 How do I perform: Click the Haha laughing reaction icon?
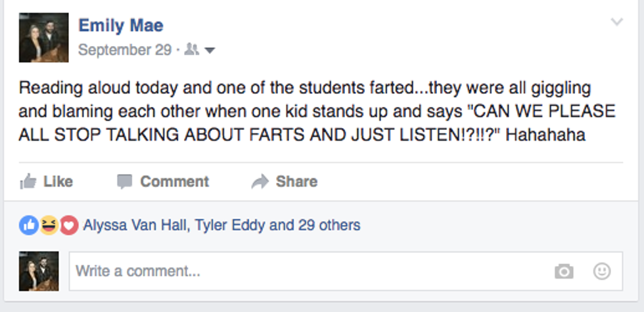[48, 225]
